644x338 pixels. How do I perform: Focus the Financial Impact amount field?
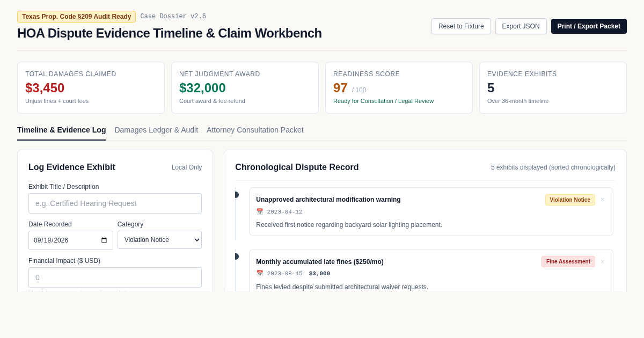coord(115,277)
